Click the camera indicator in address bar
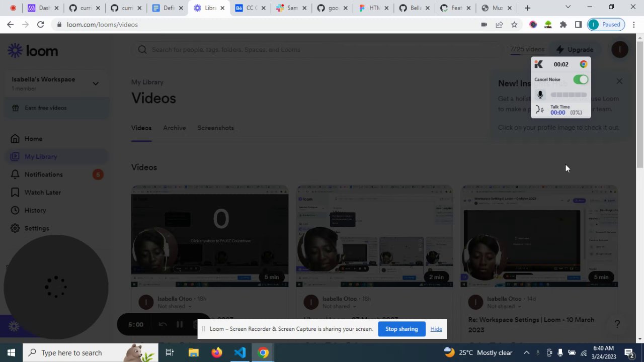This screenshot has height=362, width=644. click(484, 25)
